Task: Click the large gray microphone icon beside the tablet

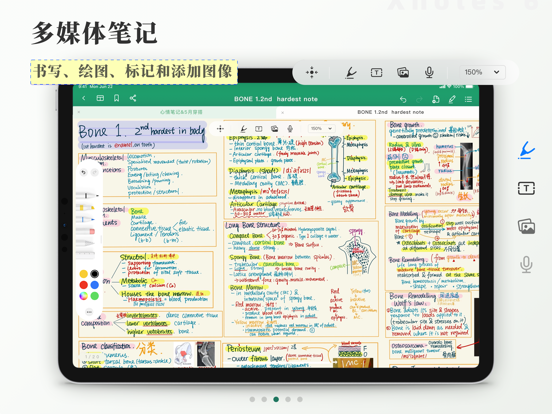Action: [526, 264]
